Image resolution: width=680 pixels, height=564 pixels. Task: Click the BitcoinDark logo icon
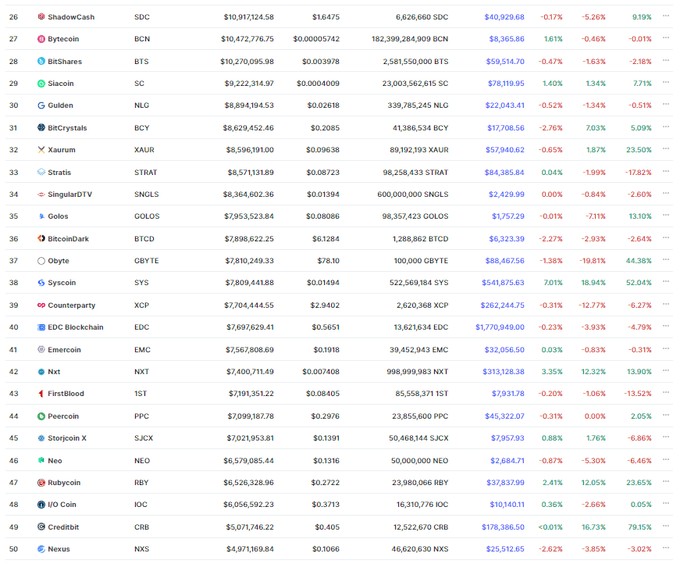pos(41,238)
